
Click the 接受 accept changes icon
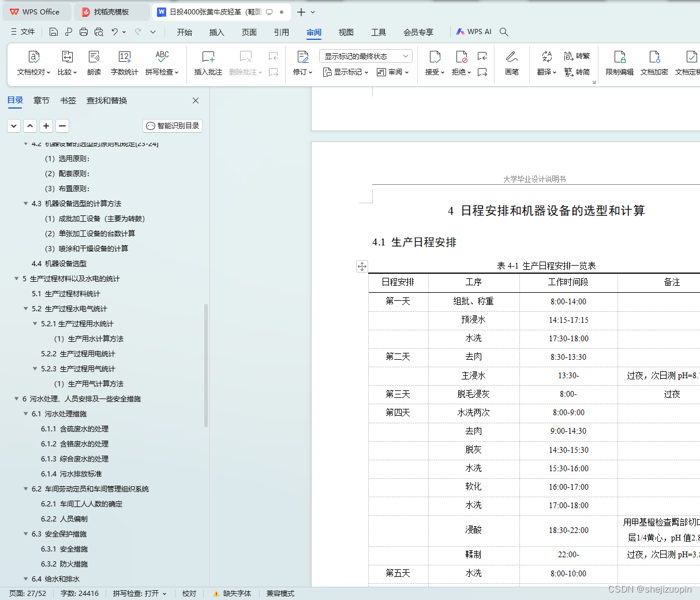(435, 57)
